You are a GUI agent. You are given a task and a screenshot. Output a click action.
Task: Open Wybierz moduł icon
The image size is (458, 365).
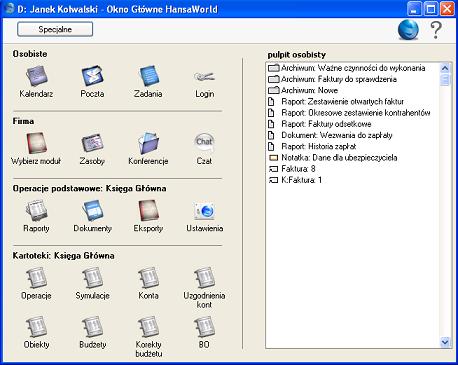click(37, 143)
